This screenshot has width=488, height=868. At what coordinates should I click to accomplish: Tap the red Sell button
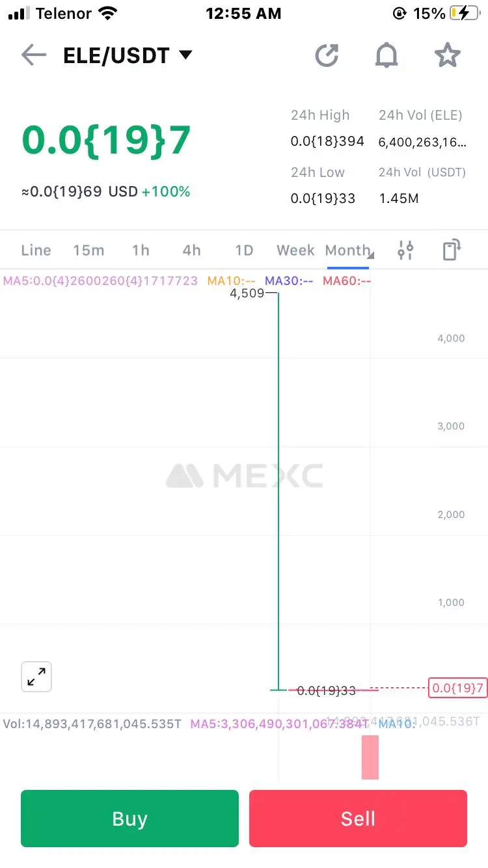point(358,819)
